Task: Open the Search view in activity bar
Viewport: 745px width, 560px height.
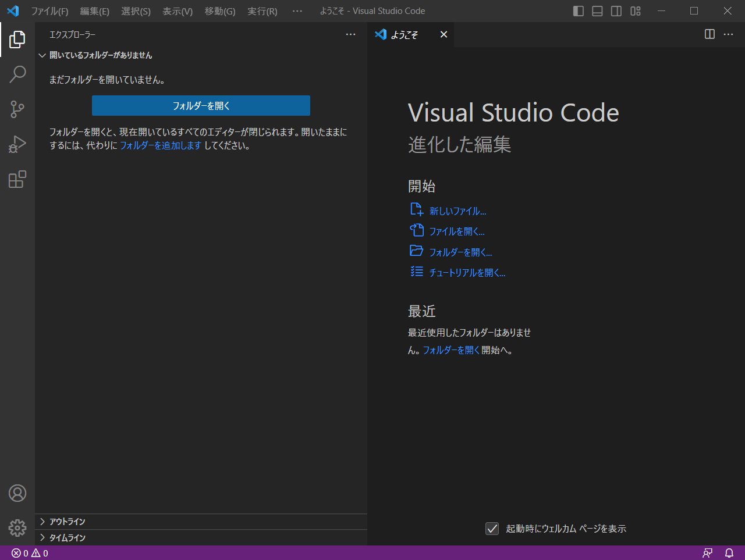Action: (17, 74)
